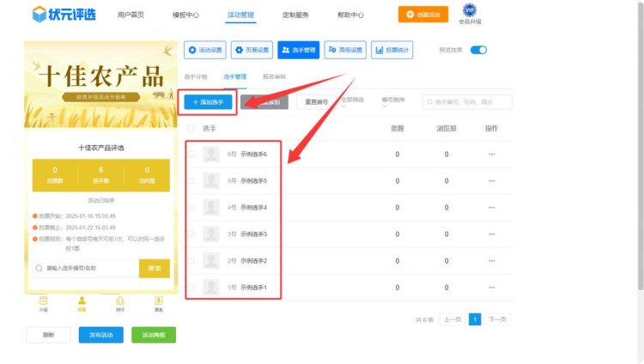Open 定制服务 in the top navigation
This screenshot has height=364, width=644.
[x=296, y=15]
